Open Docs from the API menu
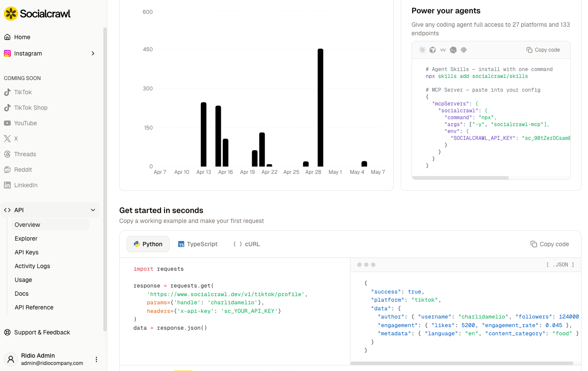The width and height of the screenshot is (588, 371). [50, 294]
